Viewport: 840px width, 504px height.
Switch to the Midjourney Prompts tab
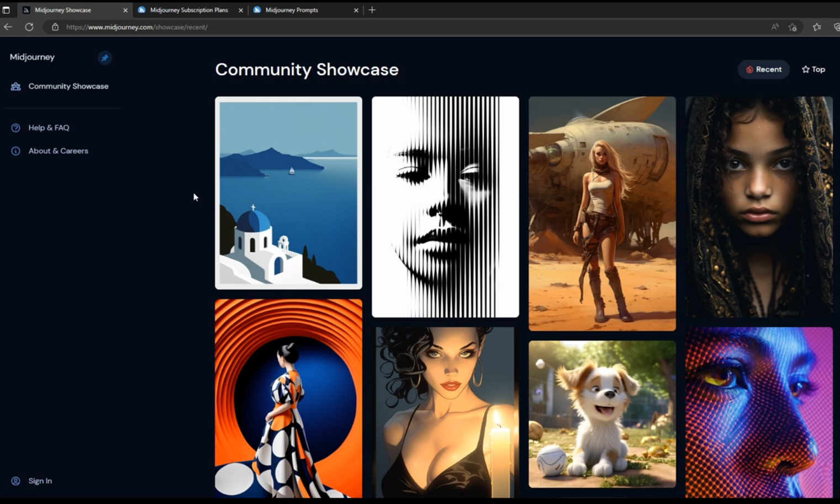292,10
